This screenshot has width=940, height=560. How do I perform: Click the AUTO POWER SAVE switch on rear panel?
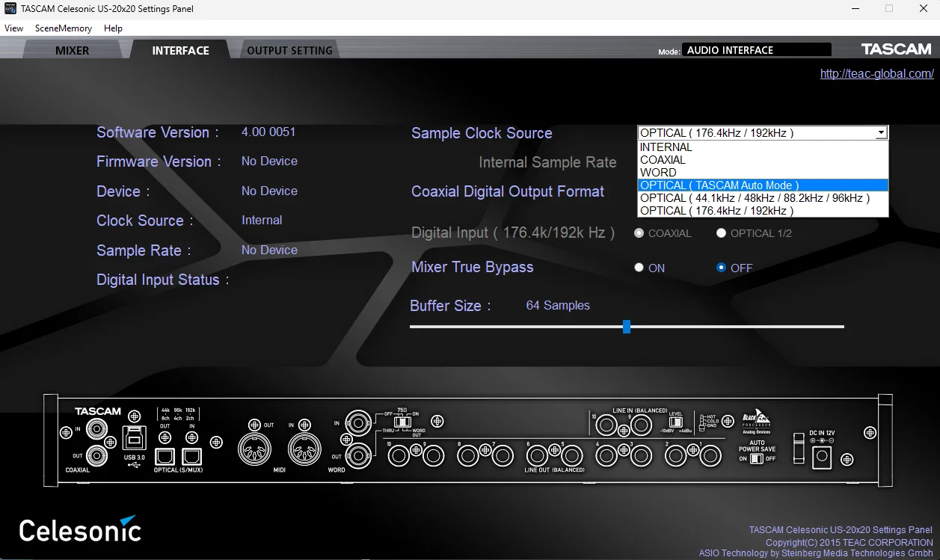coord(758,458)
